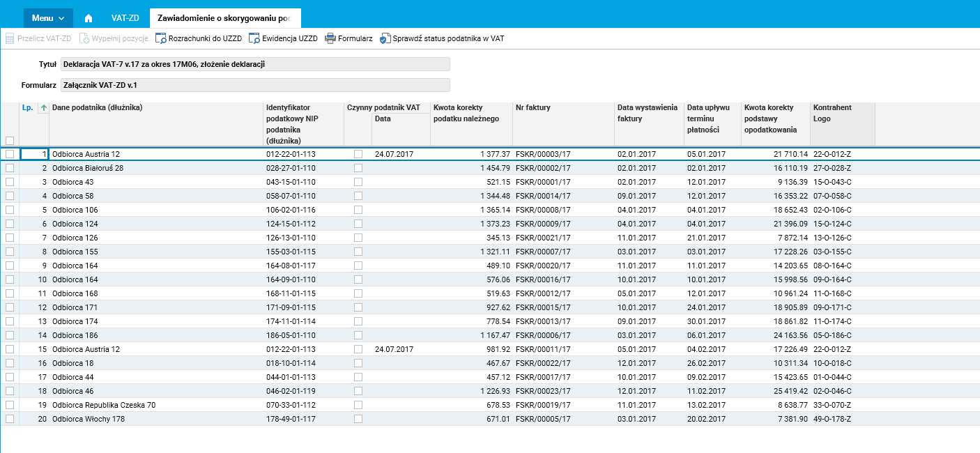Click the Kontrahent Logo column header

tap(832, 113)
